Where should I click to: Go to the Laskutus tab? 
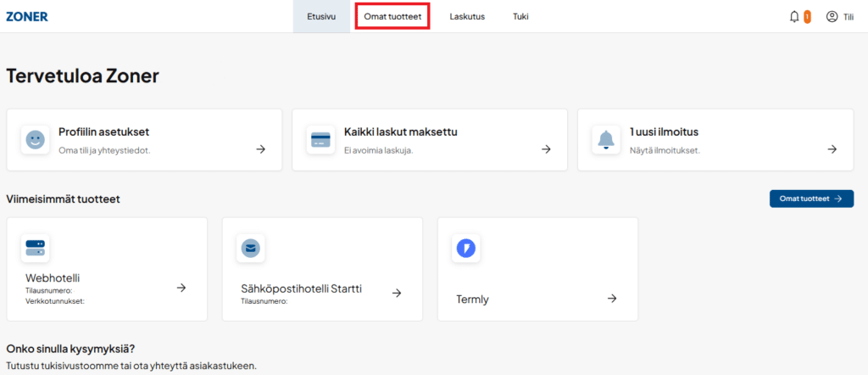pos(467,16)
